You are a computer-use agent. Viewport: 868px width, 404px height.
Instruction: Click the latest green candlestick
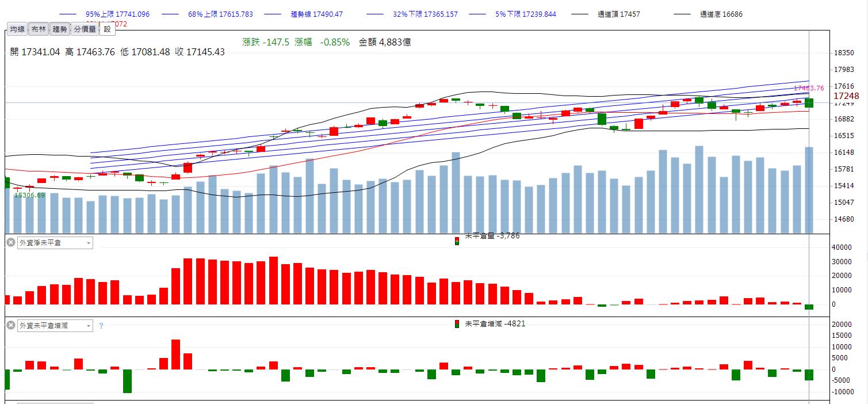[x=809, y=102]
